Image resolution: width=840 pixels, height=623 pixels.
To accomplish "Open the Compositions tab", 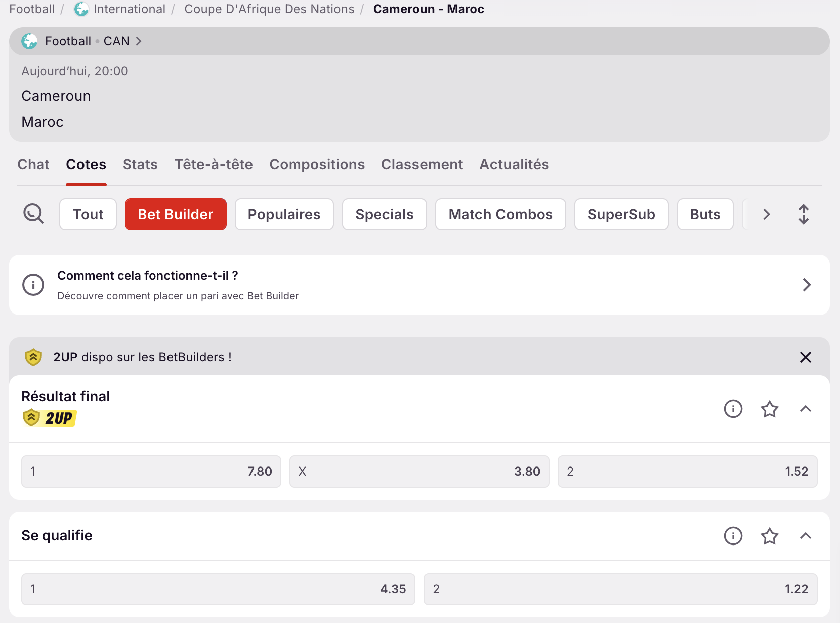I will tap(317, 165).
